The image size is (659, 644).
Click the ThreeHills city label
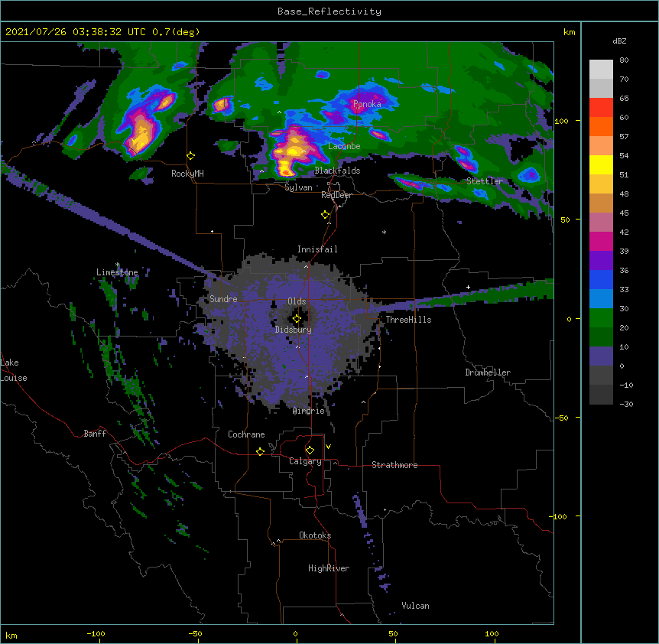click(408, 320)
